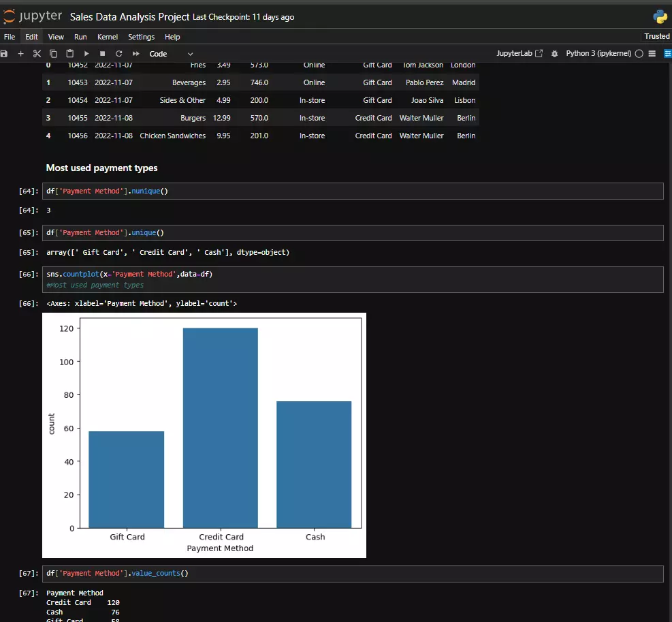Paste cell from the clipboard
672x622 pixels.
(70, 54)
